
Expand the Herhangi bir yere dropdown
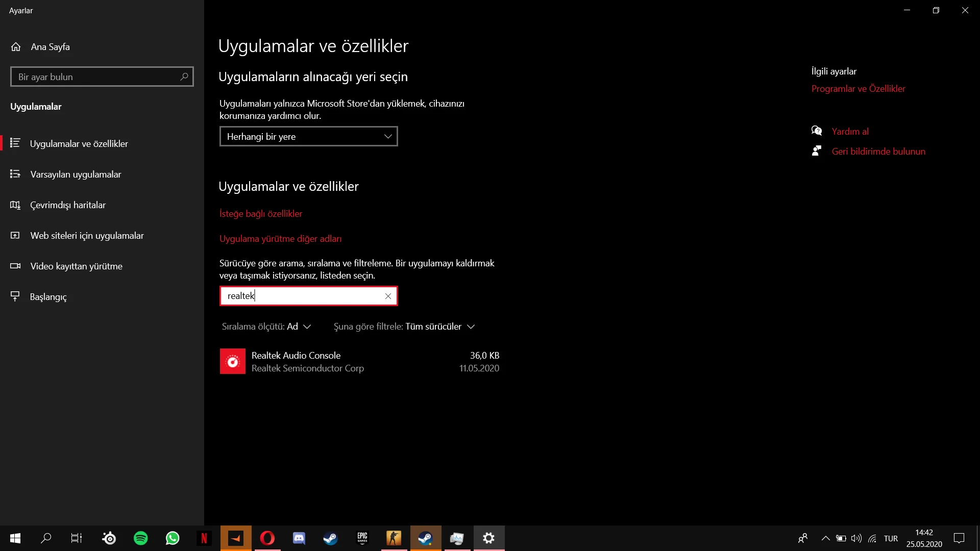[x=308, y=137]
